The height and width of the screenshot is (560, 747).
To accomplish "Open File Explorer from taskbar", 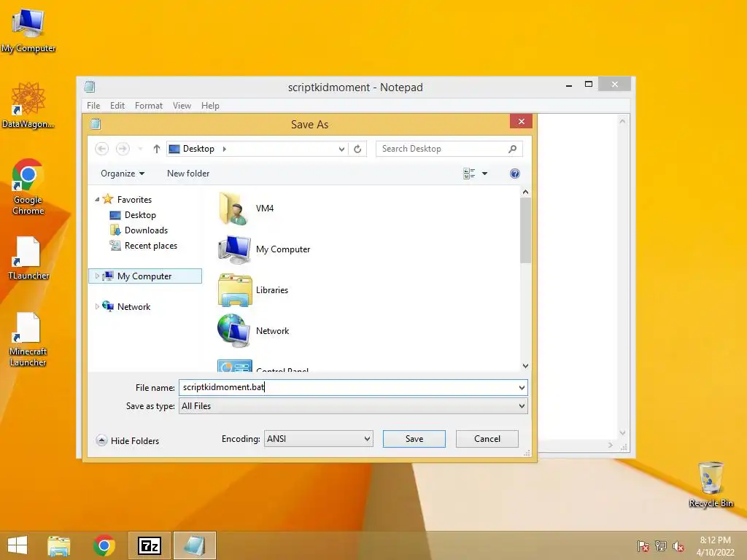I will [58, 545].
